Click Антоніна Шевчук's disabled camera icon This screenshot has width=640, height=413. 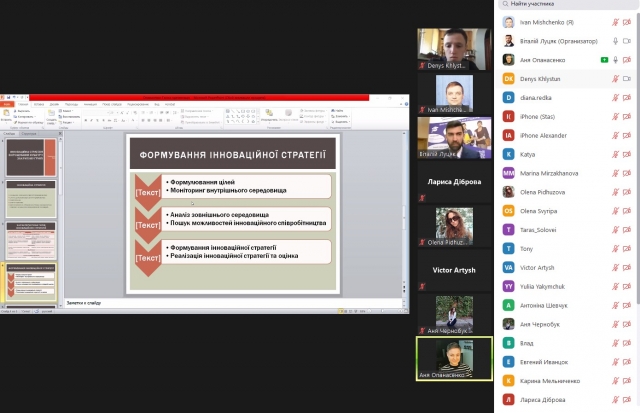[627, 305]
